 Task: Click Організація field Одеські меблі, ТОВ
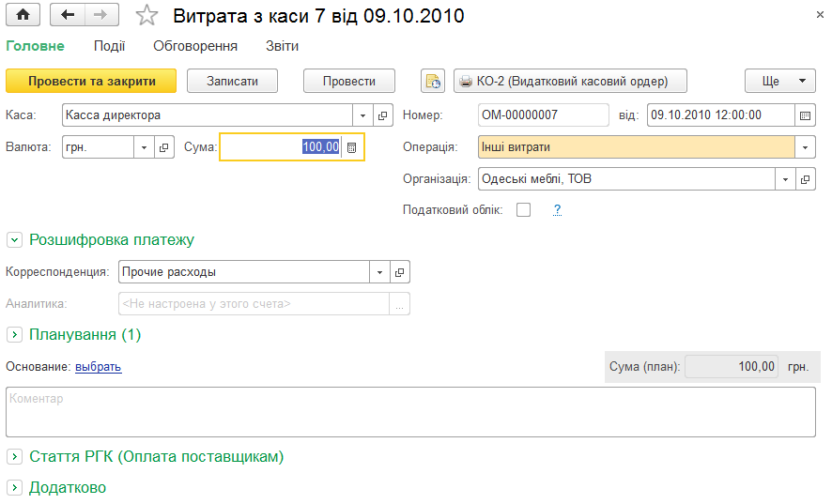tap(626, 179)
